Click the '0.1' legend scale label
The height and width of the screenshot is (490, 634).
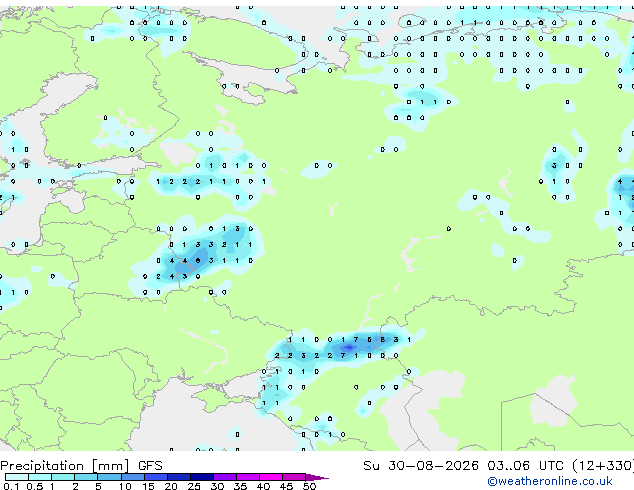(11, 486)
